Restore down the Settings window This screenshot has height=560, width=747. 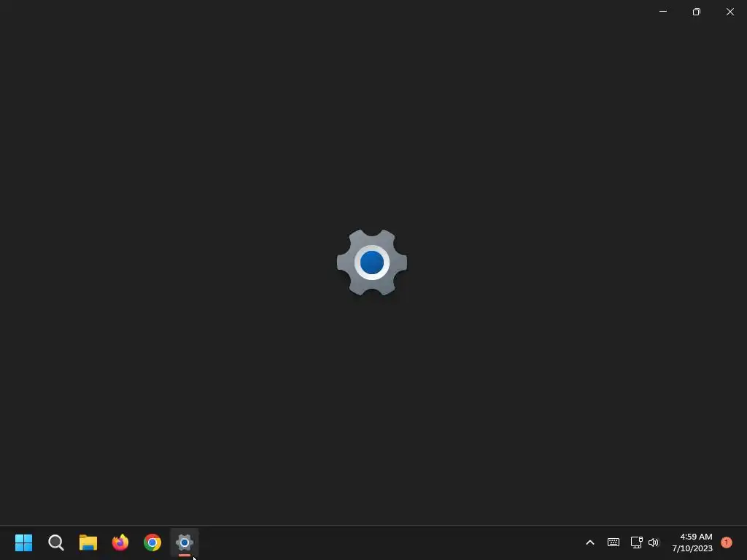coord(697,12)
